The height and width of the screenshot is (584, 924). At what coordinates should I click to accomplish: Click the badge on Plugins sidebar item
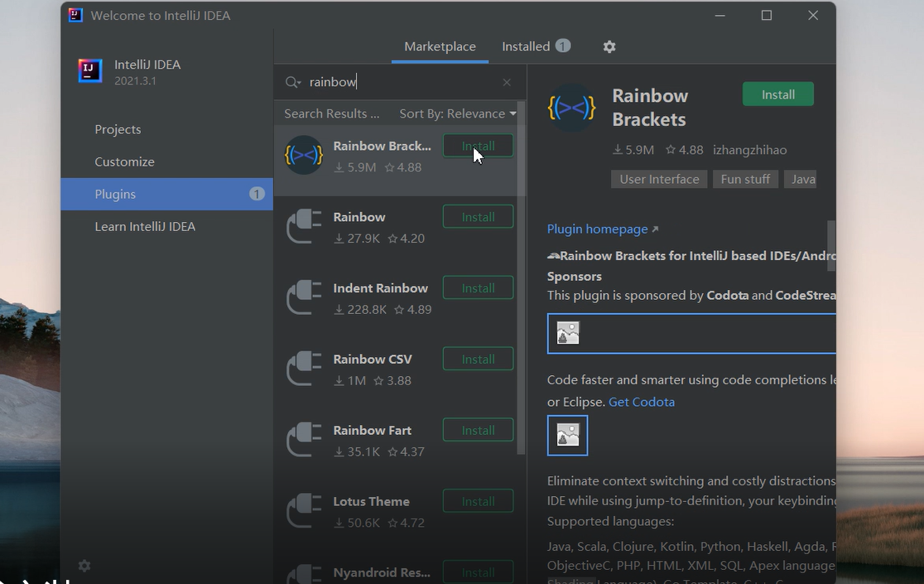(x=257, y=194)
